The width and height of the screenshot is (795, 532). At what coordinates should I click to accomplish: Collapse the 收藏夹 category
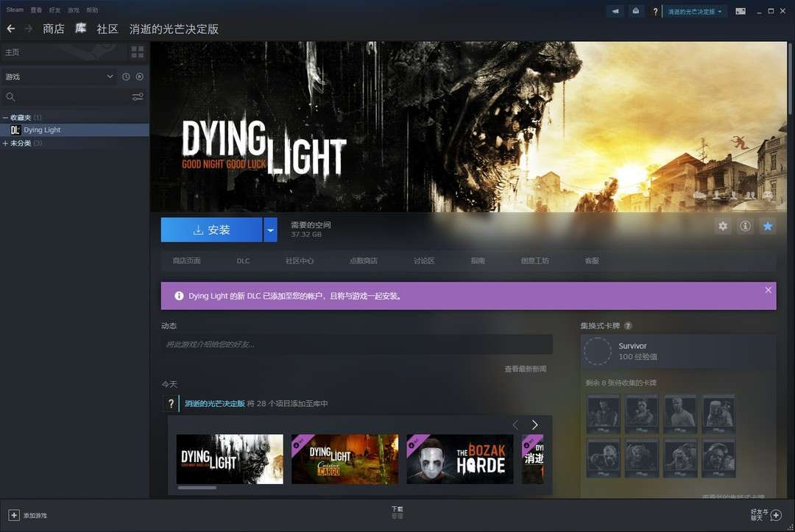(x=6, y=118)
